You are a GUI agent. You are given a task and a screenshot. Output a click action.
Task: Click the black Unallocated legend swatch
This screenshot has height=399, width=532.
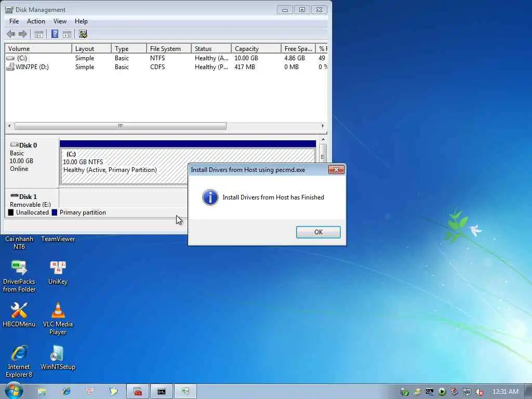click(x=11, y=212)
